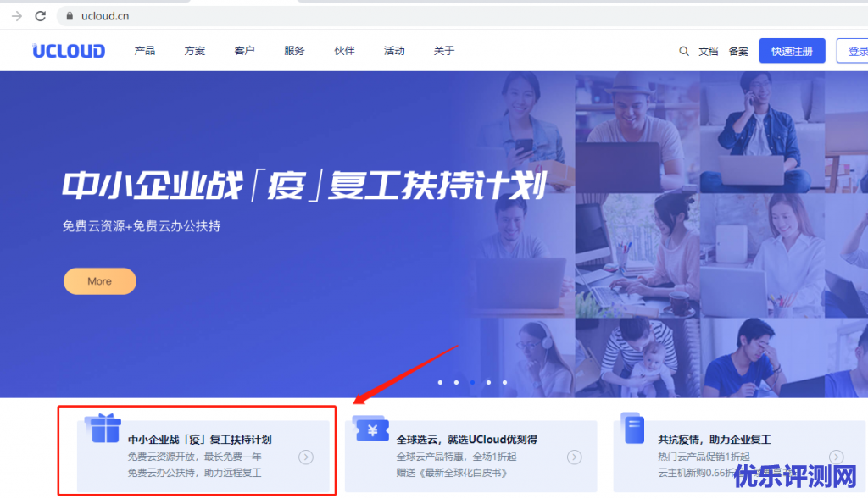Click the padlock site security icon

[70, 16]
